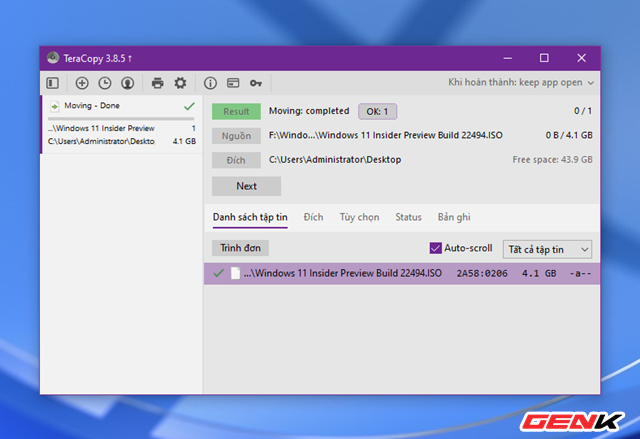
Task: Click the Moving task arrow icon
Action: 54,106
